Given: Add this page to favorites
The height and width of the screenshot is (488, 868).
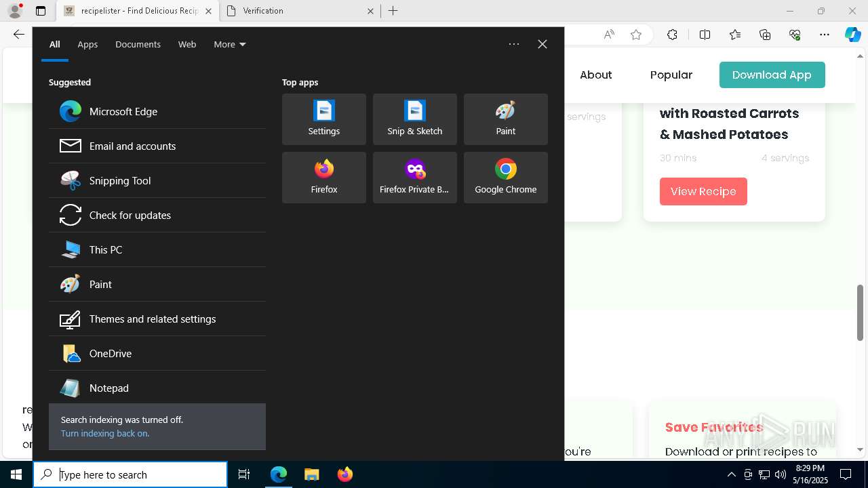Looking at the screenshot, I should click(636, 35).
